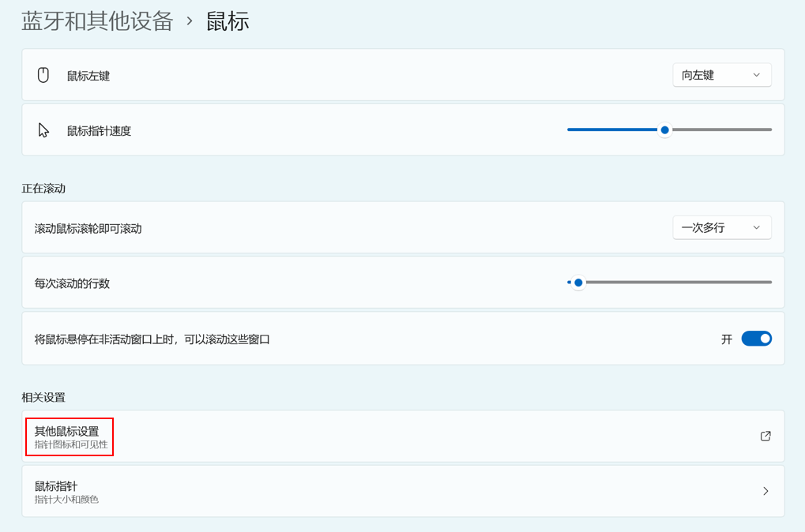This screenshot has width=805, height=532.
Task: Click the 开 label beside the toggle
Action: pyautogui.click(x=727, y=339)
